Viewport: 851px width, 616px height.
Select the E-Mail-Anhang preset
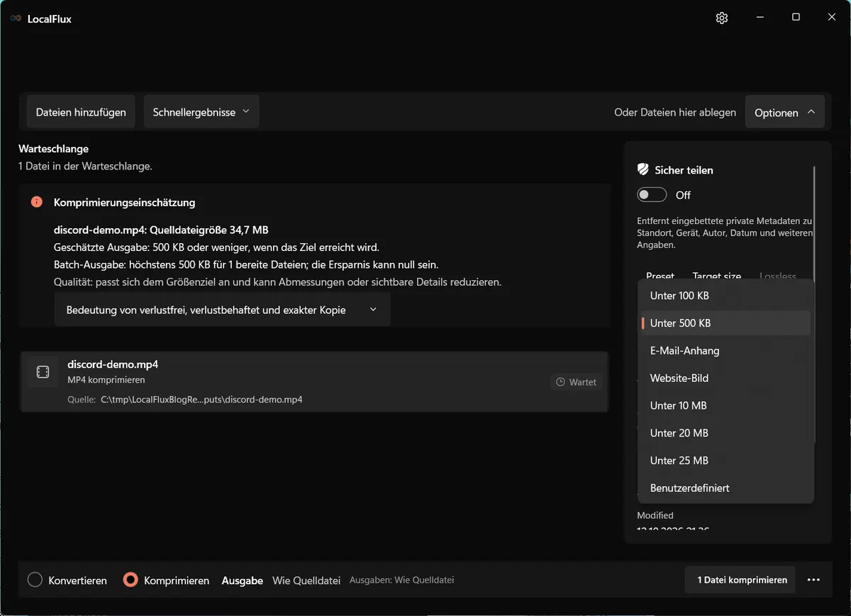[x=725, y=351]
